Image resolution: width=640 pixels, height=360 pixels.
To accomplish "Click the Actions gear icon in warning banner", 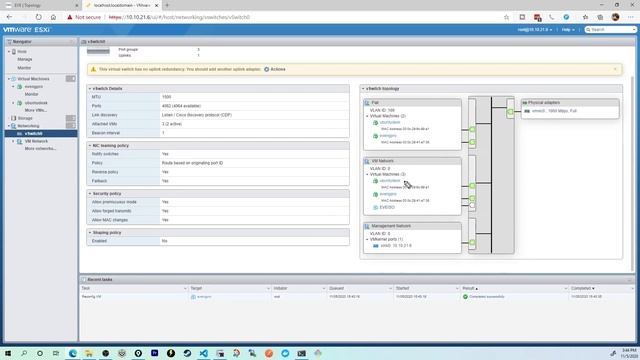I will pos(267,69).
